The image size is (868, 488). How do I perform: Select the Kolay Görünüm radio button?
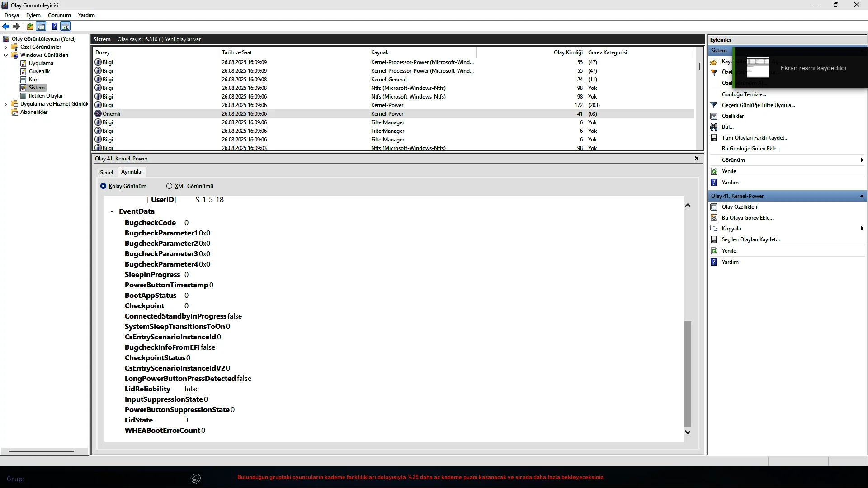click(104, 186)
